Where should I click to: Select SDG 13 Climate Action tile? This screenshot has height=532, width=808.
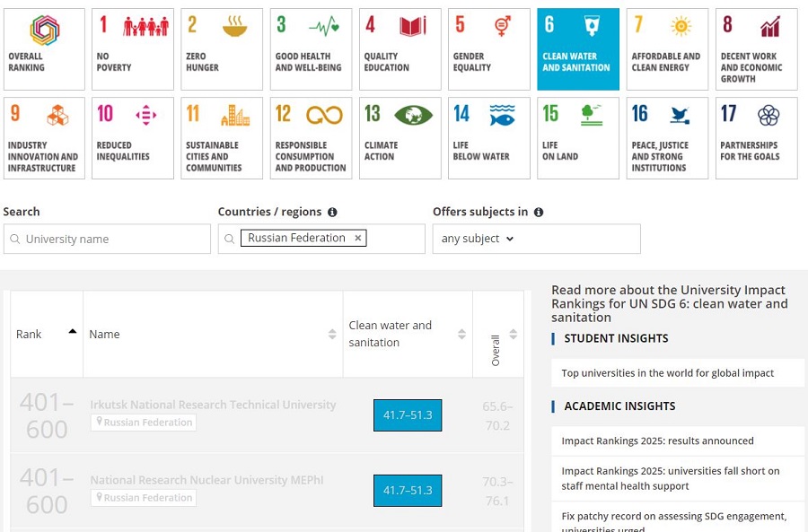point(400,138)
